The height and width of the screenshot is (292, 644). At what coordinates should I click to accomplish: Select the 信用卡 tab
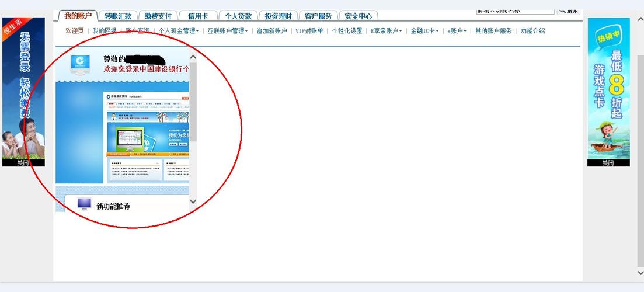coord(198,16)
